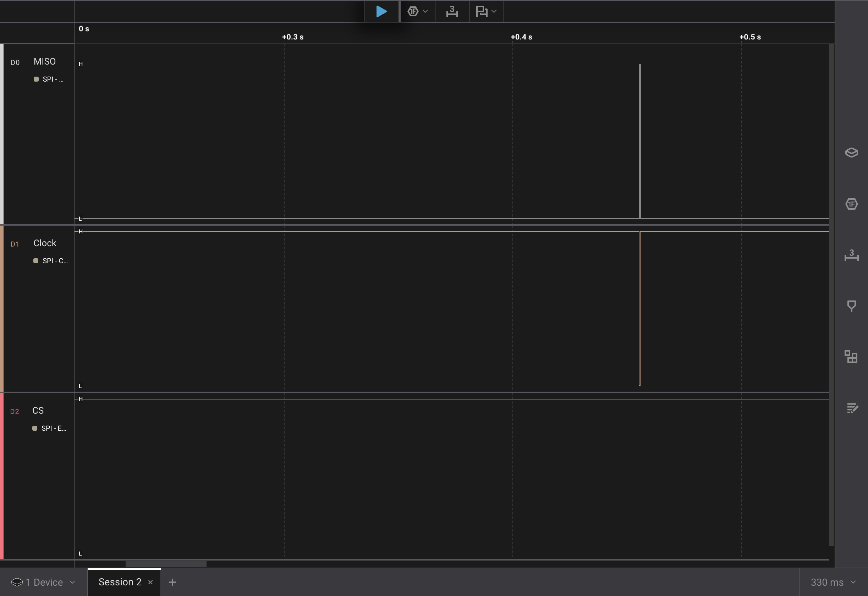Open the Extensions panel in the sidebar
The image size is (868, 596).
tap(852, 357)
